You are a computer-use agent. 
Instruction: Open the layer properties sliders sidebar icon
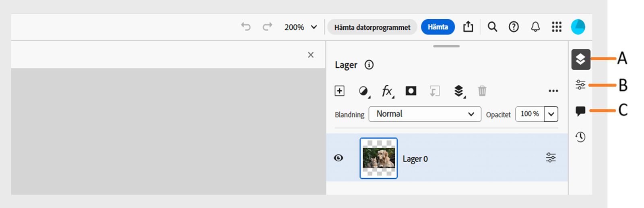pyautogui.click(x=580, y=85)
